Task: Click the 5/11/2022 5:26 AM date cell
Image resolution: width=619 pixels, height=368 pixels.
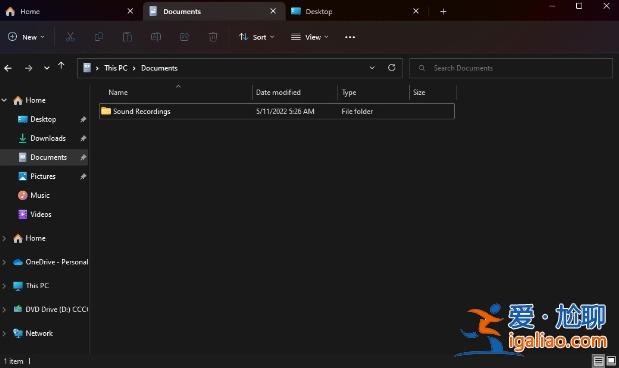Action: pyautogui.click(x=285, y=111)
